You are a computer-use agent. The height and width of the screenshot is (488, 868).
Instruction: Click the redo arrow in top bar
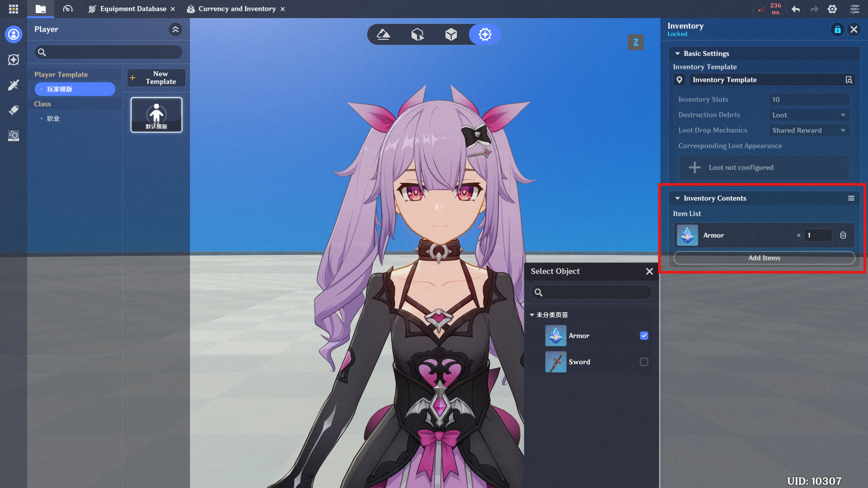point(814,9)
